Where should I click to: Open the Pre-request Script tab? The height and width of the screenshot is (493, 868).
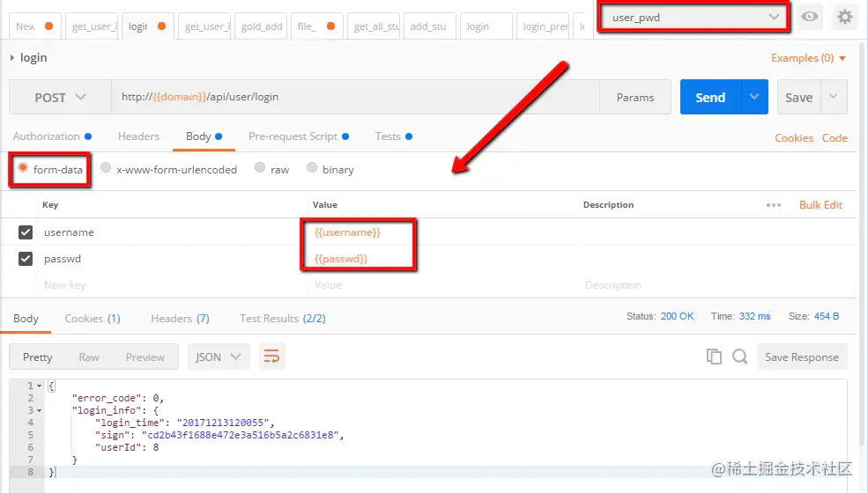click(299, 136)
